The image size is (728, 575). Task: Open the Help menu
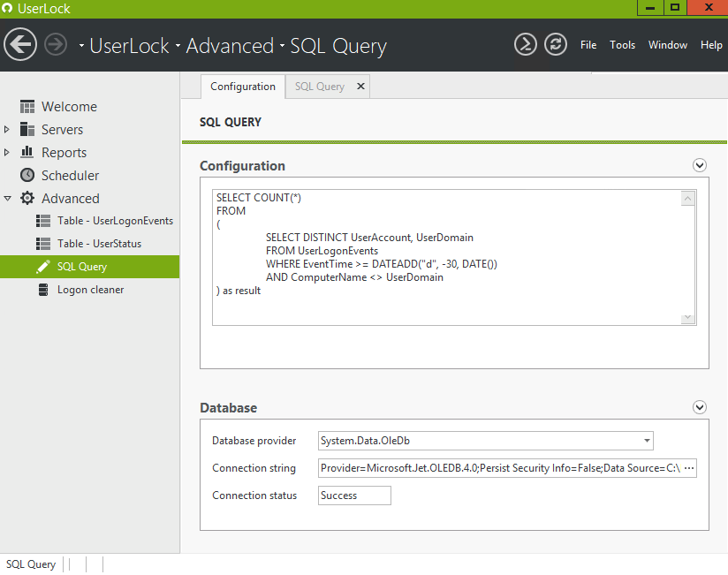[711, 45]
